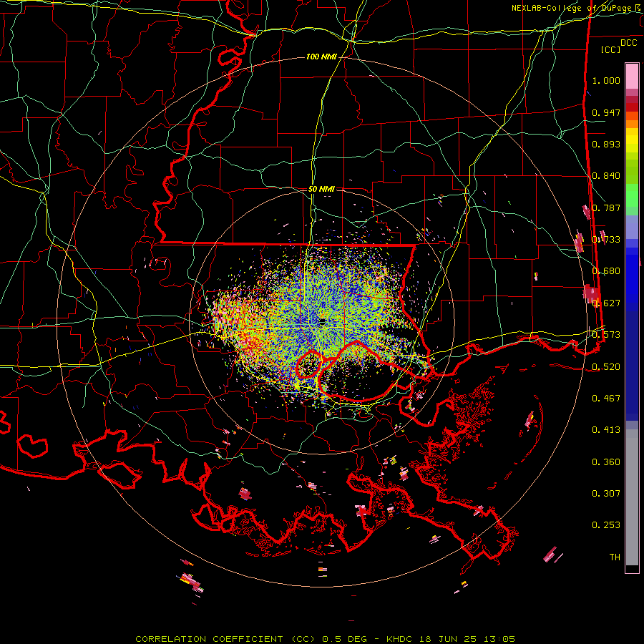Click the 0.840 scale value
This screenshot has width=644, height=644.
(x=606, y=176)
